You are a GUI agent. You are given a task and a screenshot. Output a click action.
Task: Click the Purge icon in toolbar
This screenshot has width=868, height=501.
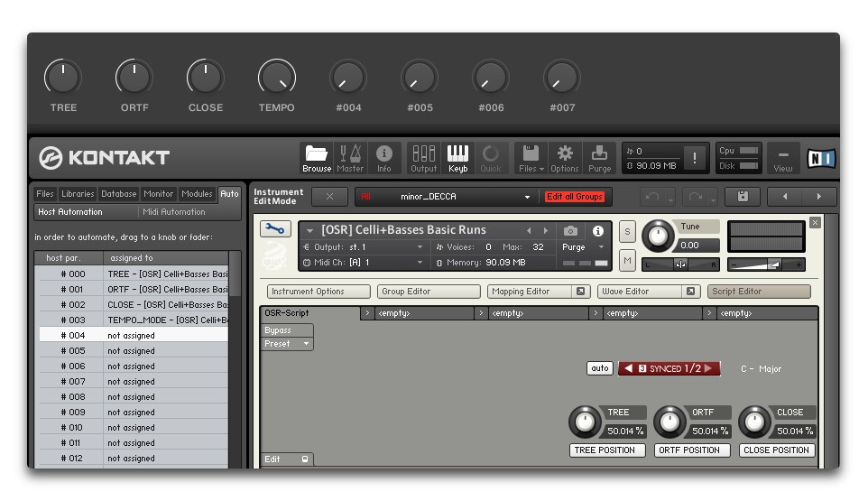click(599, 158)
